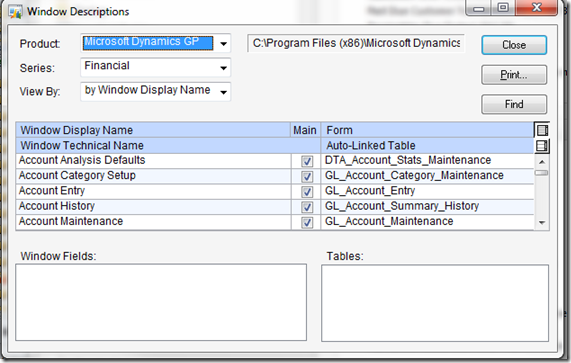571x363 pixels.
Task: Click the two-line list view icon beside Auto-Linked Table
Action: (542, 146)
